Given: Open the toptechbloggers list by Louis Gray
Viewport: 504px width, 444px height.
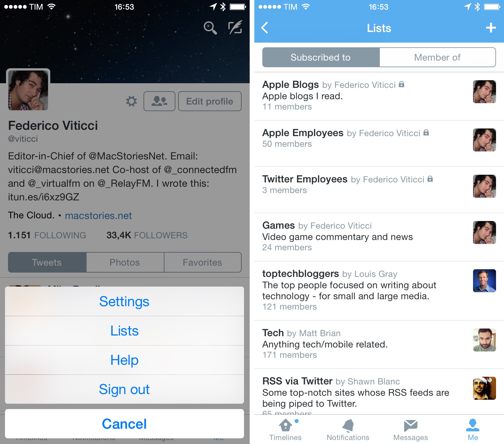Looking at the screenshot, I should click(379, 291).
